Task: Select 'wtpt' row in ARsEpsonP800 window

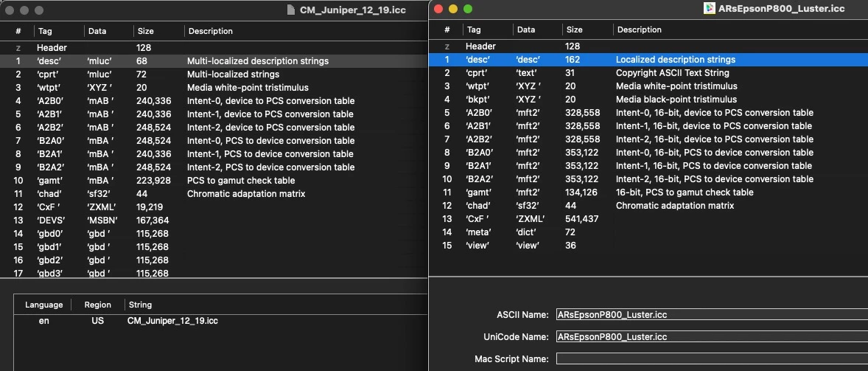Action: pyautogui.click(x=648, y=86)
